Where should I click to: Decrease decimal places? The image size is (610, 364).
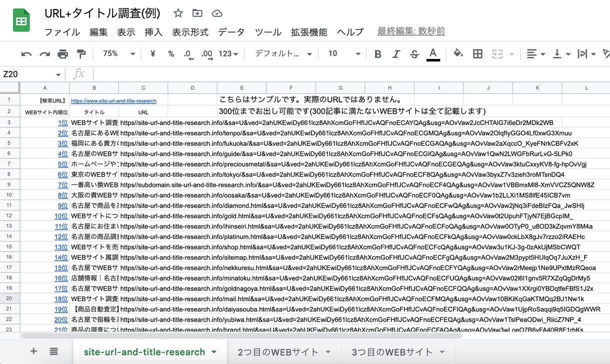click(x=188, y=54)
